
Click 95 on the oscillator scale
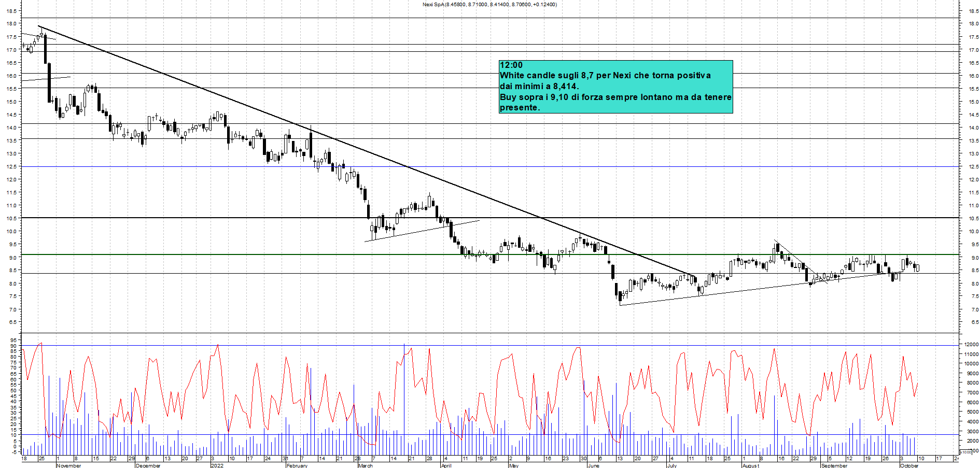pyautogui.click(x=13, y=341)
